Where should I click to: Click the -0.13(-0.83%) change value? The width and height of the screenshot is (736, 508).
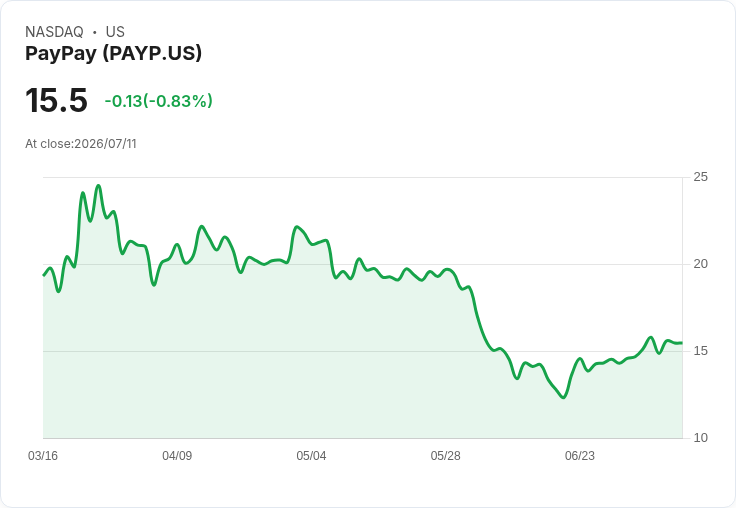159,101
